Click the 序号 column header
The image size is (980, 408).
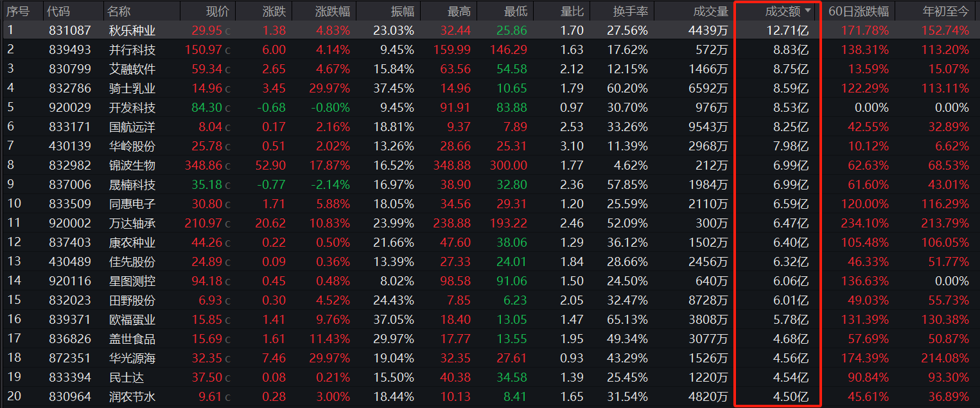(x=18, y=11)
